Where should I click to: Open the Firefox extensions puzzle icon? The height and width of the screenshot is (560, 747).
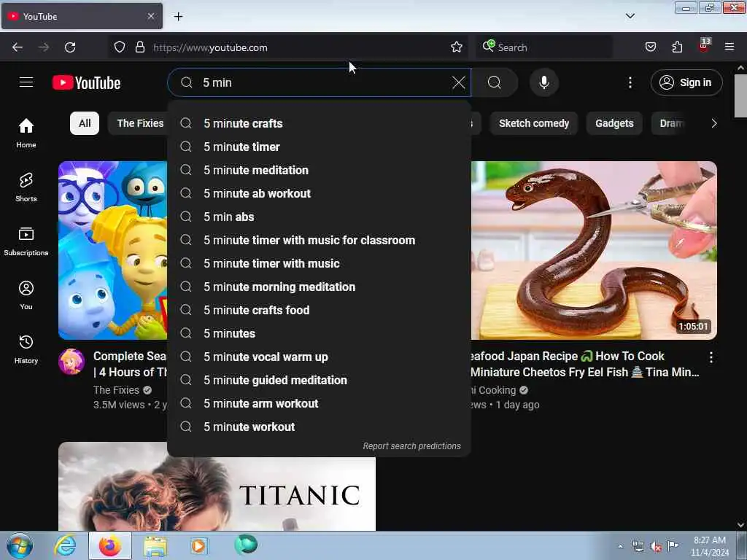[x=677, y=47]
